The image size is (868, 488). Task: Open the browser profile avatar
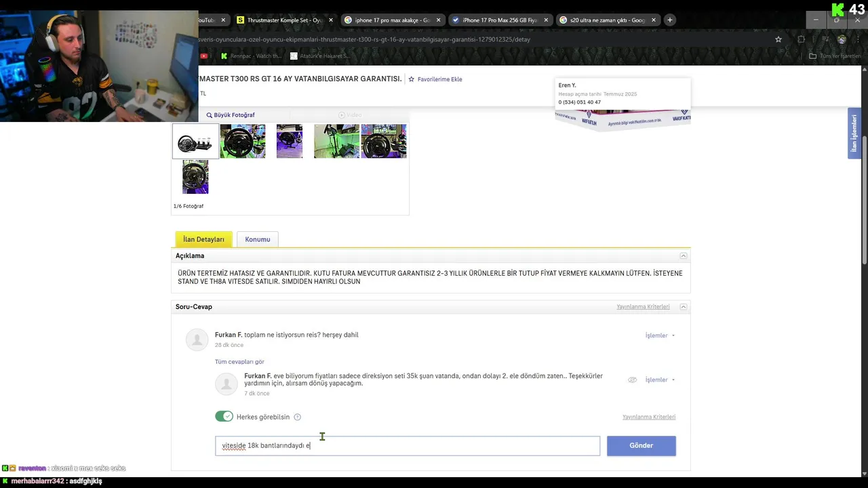click(x=842, y=39)
